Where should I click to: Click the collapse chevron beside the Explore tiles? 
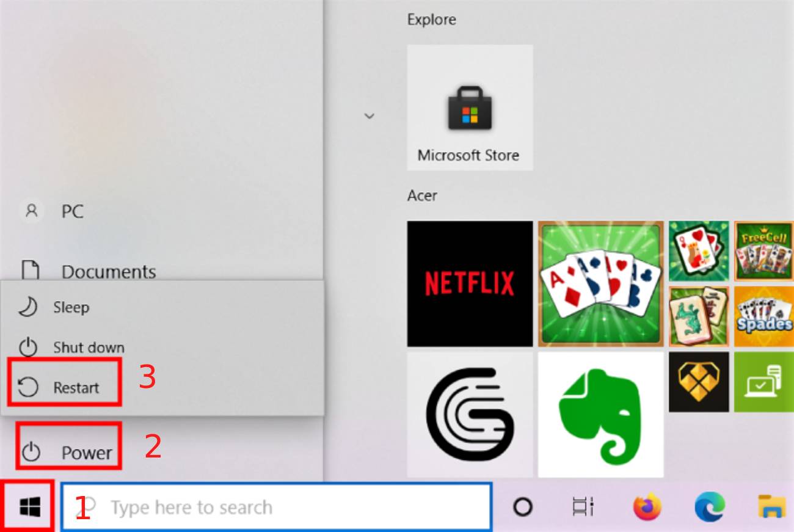[369, 115]
